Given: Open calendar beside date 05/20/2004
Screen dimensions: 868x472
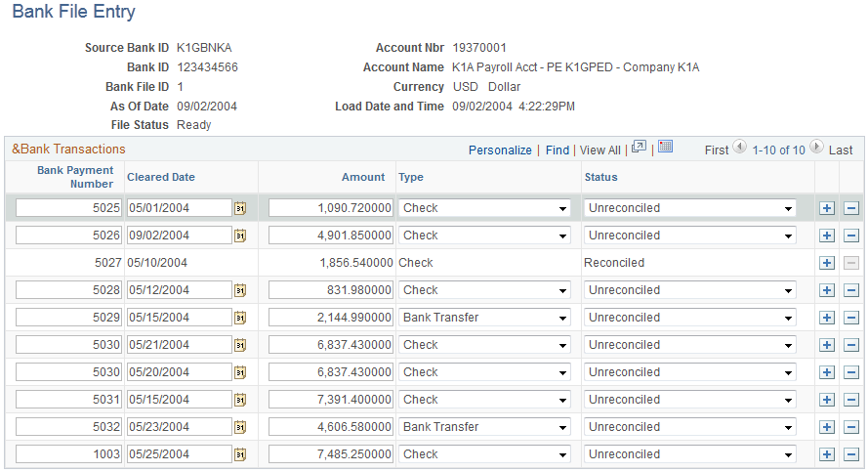Looking at the screenshot, I should click(x=240, y=372).
